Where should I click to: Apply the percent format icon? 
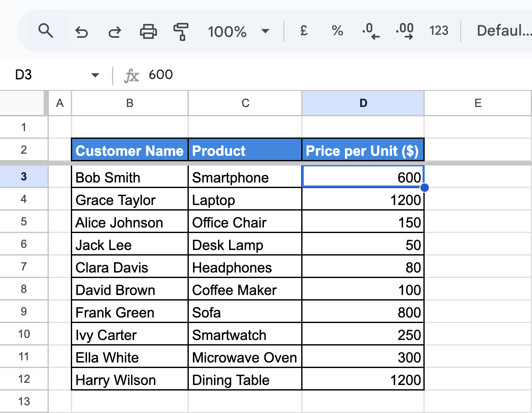coord(337,31)
